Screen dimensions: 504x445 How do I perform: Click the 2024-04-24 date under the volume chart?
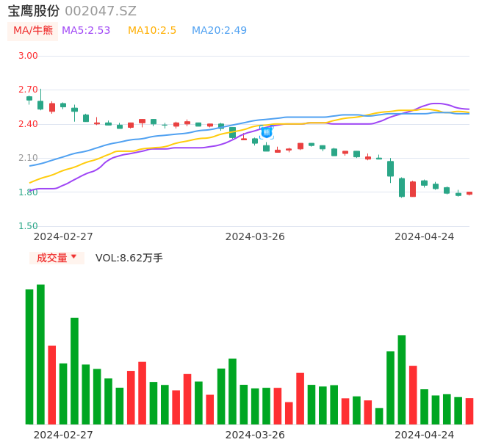[425, 435]
